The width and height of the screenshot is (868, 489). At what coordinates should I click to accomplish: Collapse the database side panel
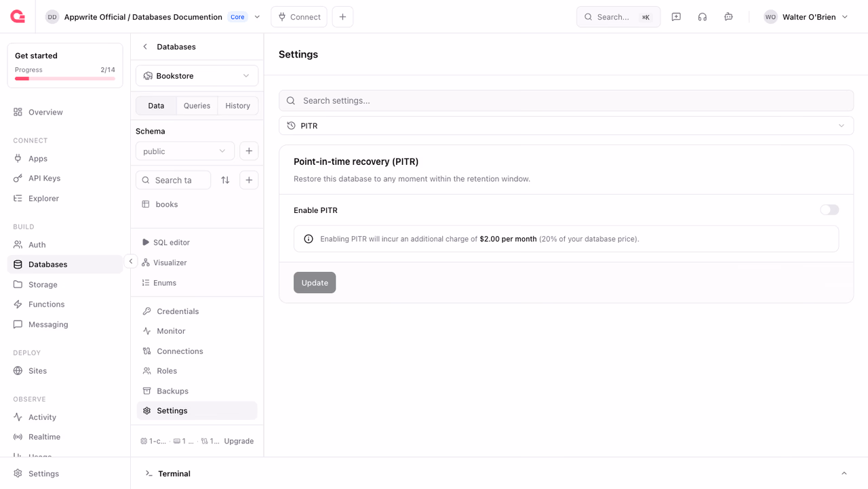(x=131, y=261)
